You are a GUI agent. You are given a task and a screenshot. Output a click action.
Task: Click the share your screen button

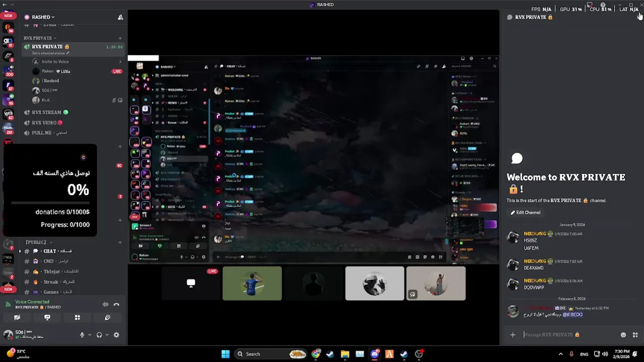click(x=47, y=318)
